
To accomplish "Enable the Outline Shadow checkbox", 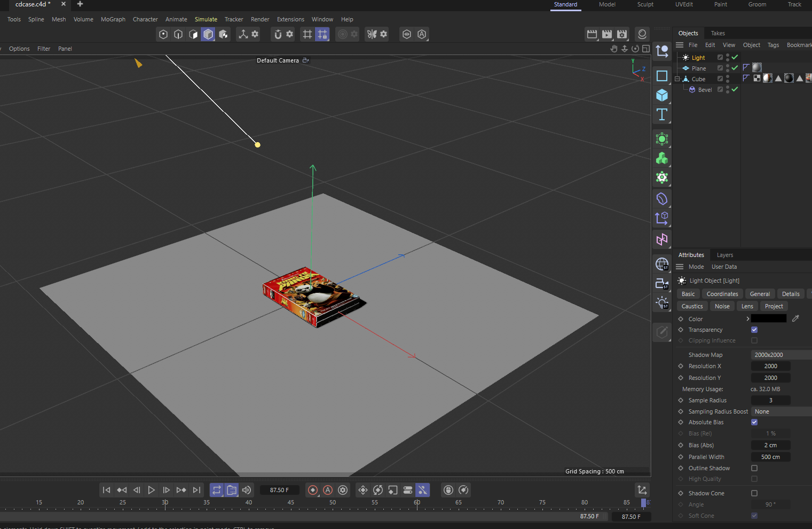I will pyautogui.click(x=754, y=468).
